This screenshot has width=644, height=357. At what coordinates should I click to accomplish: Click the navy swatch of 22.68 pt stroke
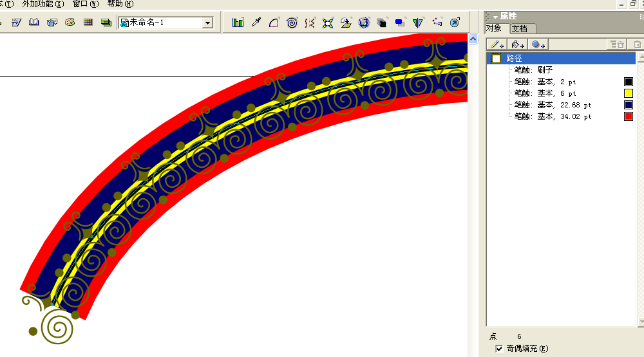tap(629, 105)
